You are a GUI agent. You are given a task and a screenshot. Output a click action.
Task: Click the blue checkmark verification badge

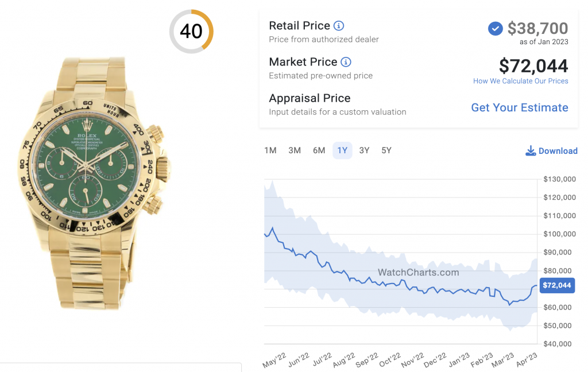pos(495,28)
